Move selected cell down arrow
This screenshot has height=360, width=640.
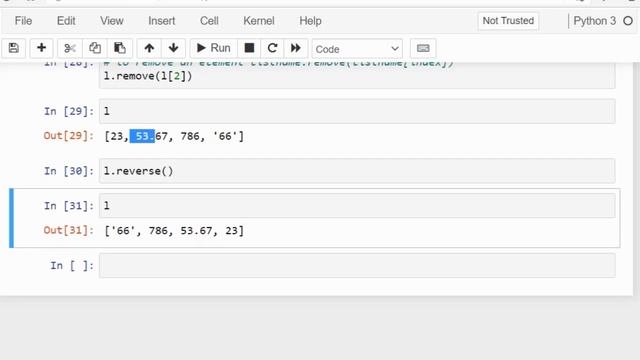tap(173, 48)
